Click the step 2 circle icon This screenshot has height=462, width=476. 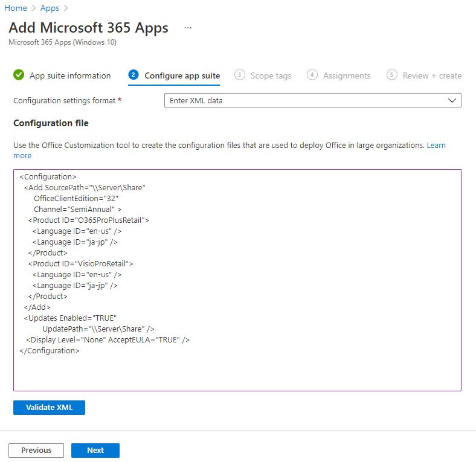133,75
